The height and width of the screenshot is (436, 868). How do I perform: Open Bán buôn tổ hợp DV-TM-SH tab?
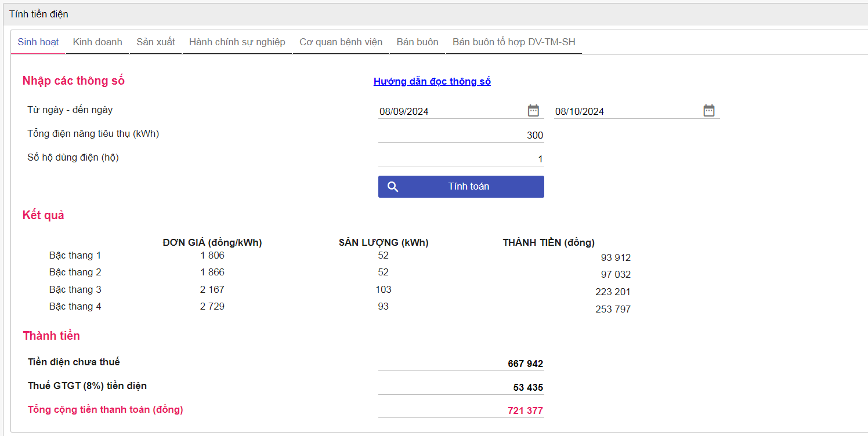point(513,42)
